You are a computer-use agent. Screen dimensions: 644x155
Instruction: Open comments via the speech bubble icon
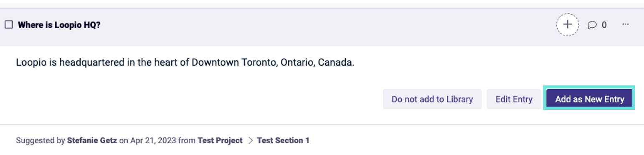592,25
